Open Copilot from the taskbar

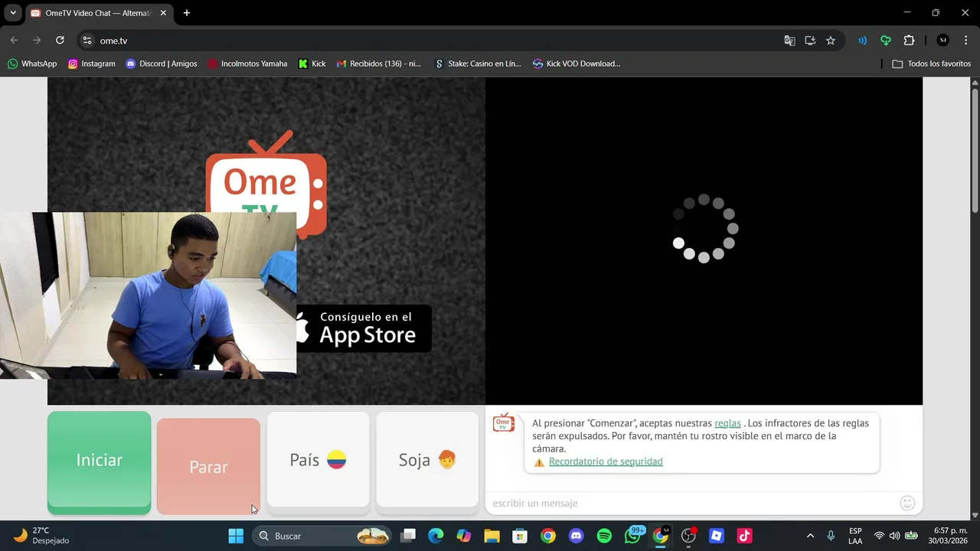coord(464,536)
